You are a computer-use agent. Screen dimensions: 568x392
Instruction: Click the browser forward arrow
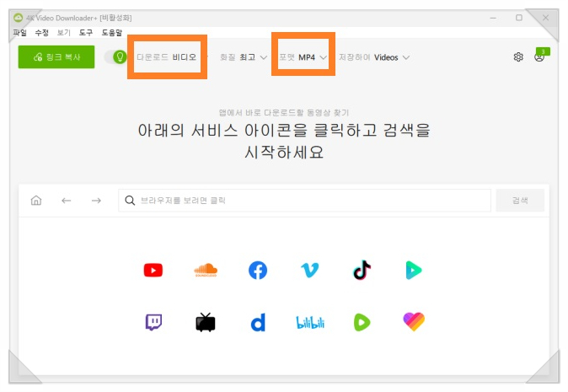pyautogui.click(x=96, y=201)
